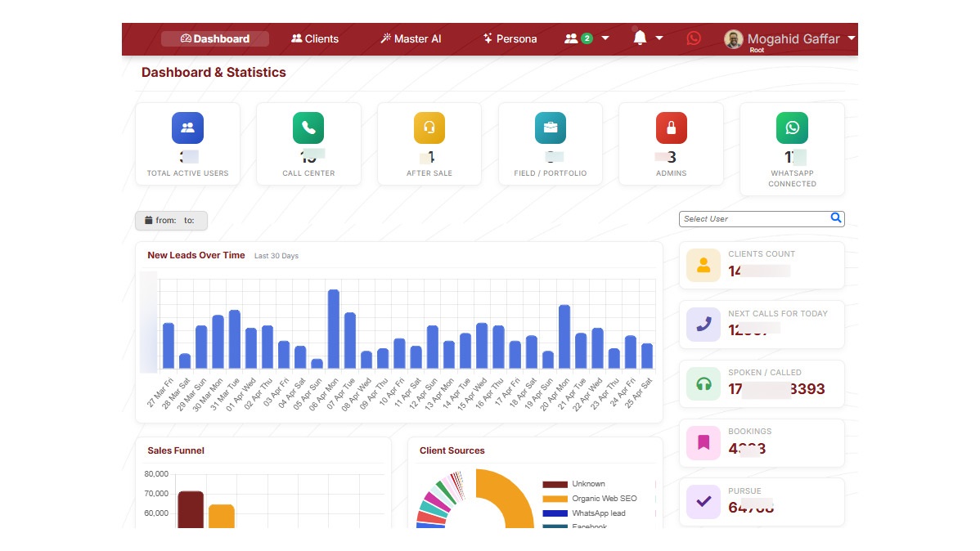Click the dark red Sales Funnel bar
The height and width of the screenshot is (551, 980).
pos(191,510)
